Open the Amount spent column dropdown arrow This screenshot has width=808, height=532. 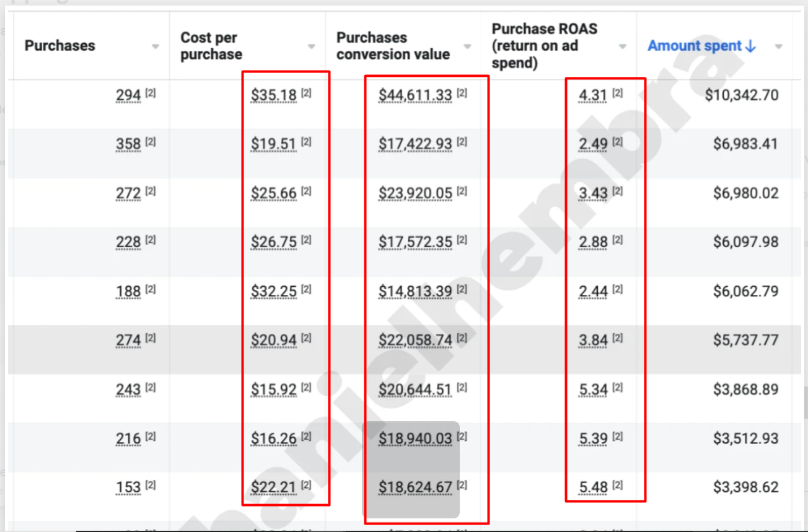778,46
